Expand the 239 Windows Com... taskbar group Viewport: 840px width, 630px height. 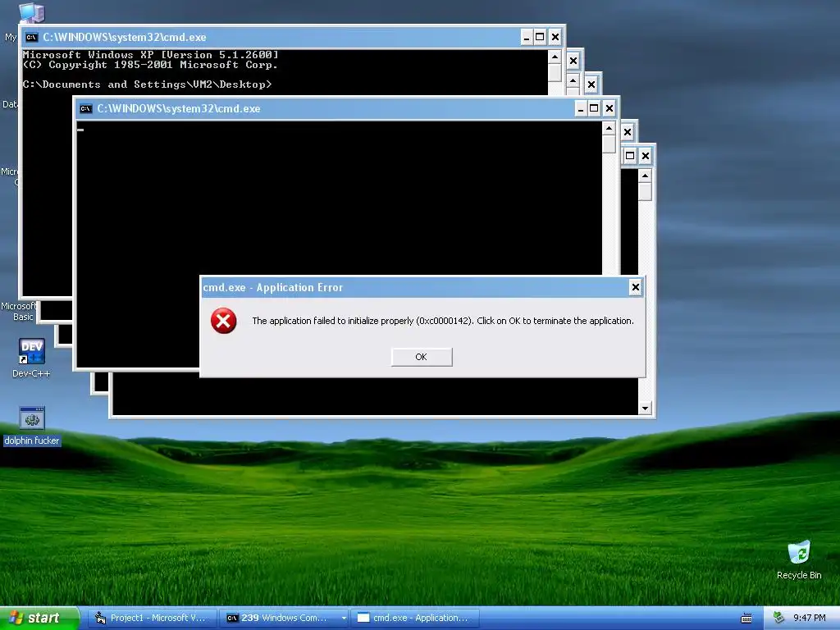pos(344,618)
